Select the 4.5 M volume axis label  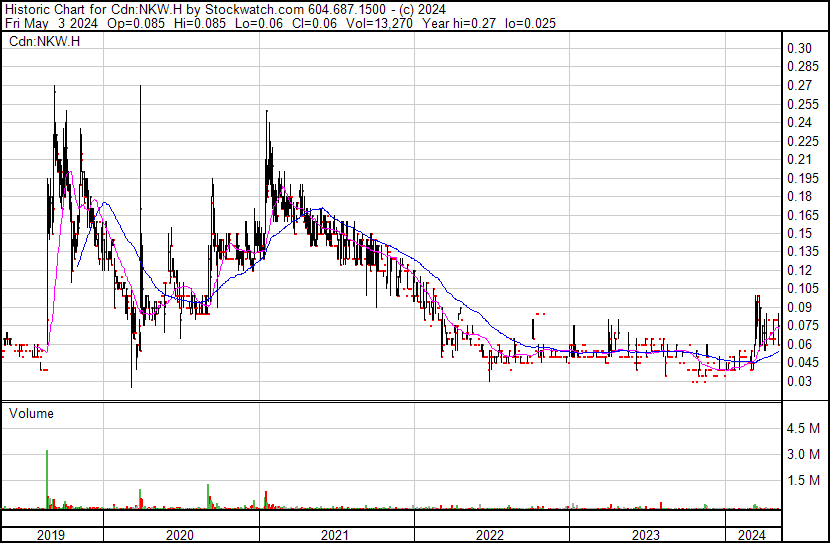804,428
